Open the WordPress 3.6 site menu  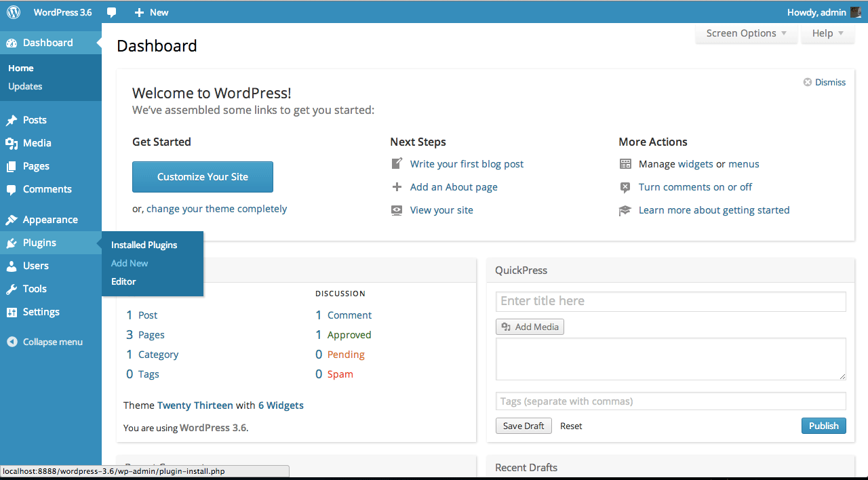(x=62, y=12)
